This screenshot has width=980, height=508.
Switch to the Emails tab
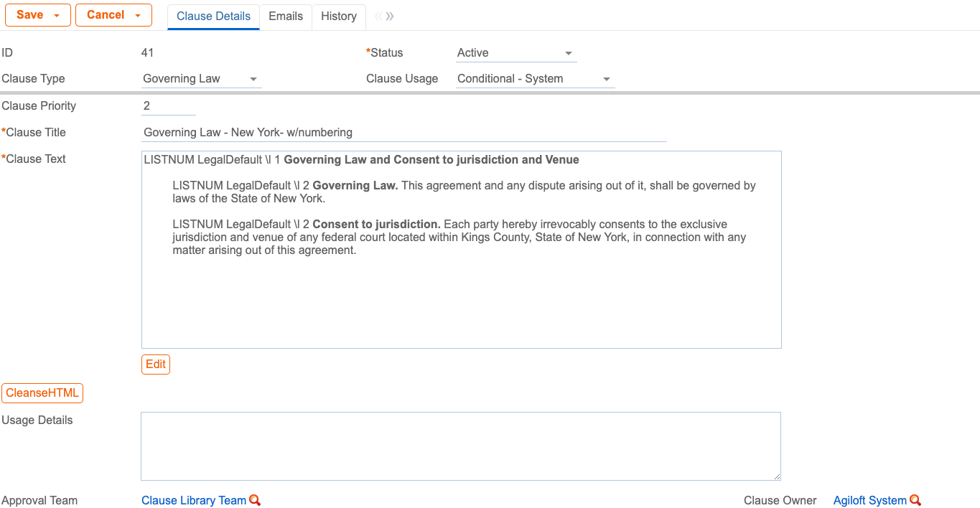(286, 17)
